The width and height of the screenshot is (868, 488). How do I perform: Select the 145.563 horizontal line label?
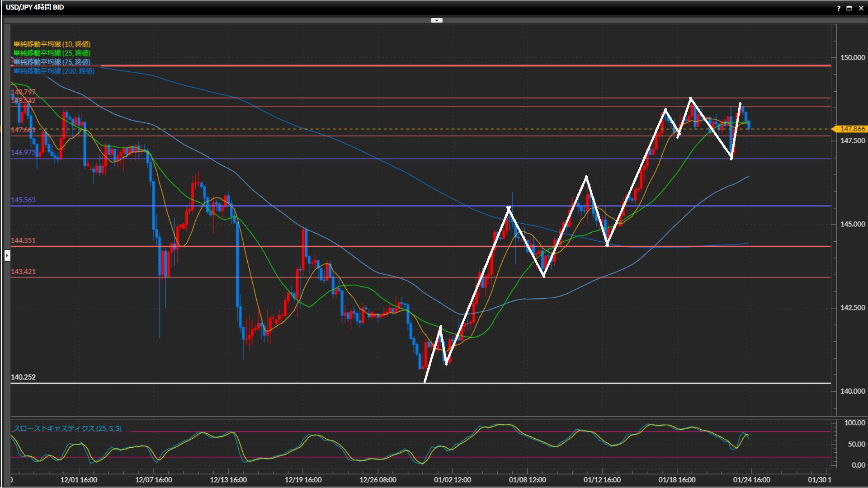(x=23, y=200)
